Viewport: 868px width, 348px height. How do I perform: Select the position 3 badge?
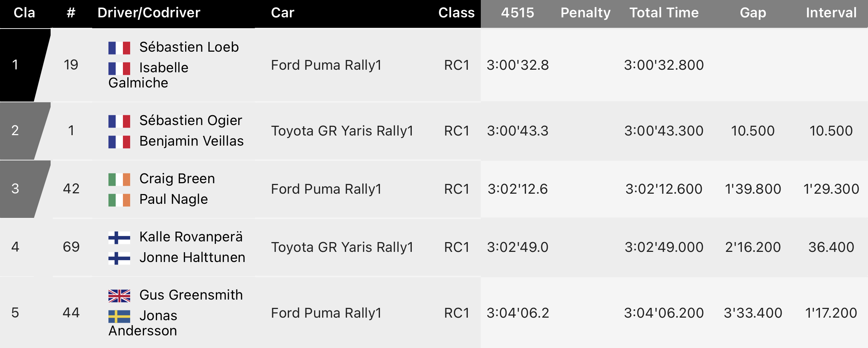(20, 189)
